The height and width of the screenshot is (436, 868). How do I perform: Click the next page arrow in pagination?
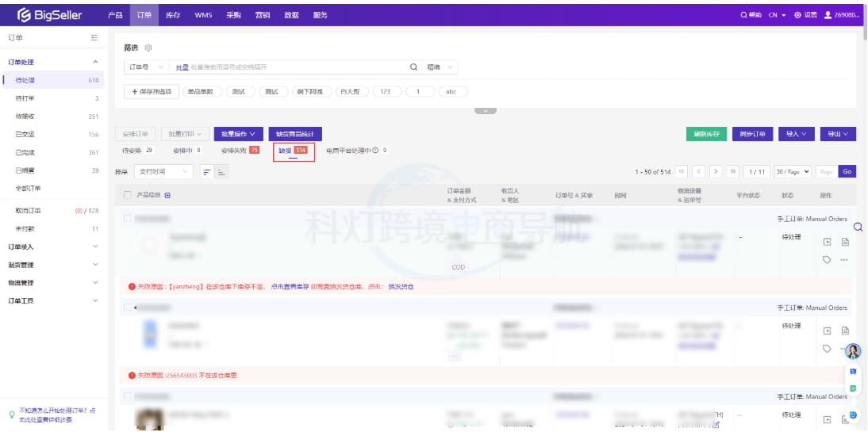(x=715, y=171)
